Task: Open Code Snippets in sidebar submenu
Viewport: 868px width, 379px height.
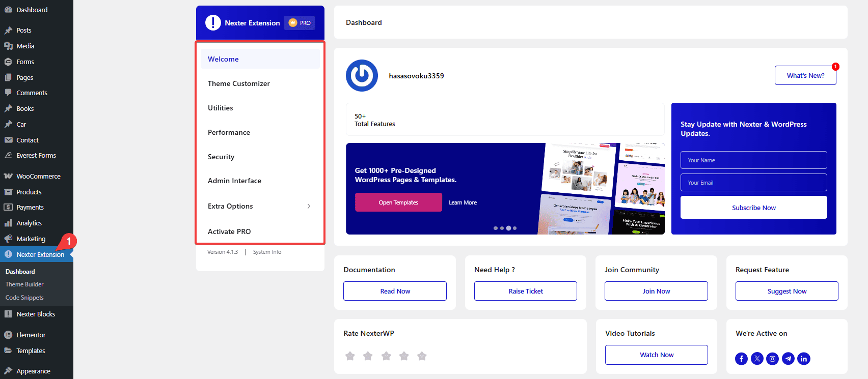Action: click(x=24, y=298)
